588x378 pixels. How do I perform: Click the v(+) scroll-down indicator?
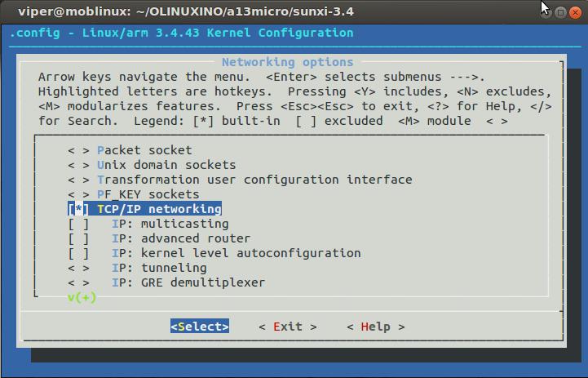coord(82,297)
